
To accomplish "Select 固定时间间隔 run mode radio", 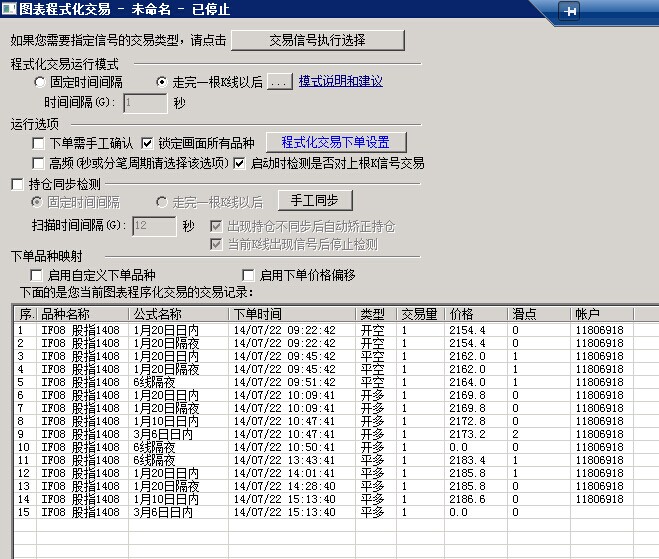I will (x=41, y=82).
